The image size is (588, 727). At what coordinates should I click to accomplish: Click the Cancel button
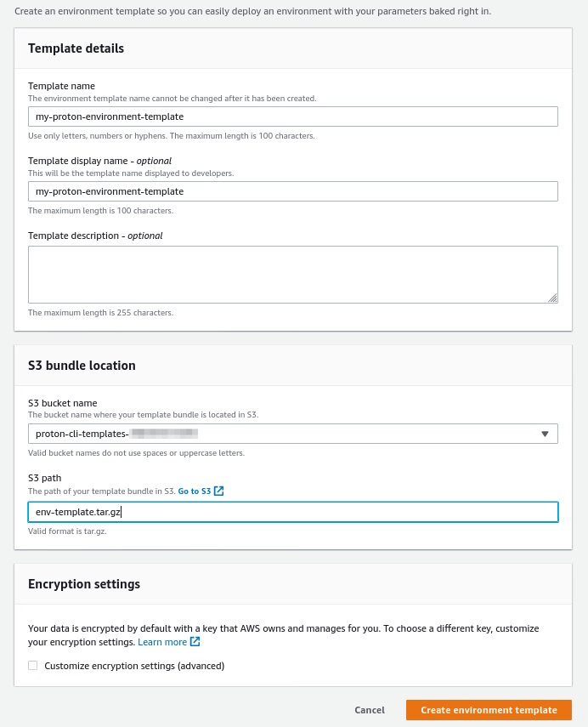point(370,709)
